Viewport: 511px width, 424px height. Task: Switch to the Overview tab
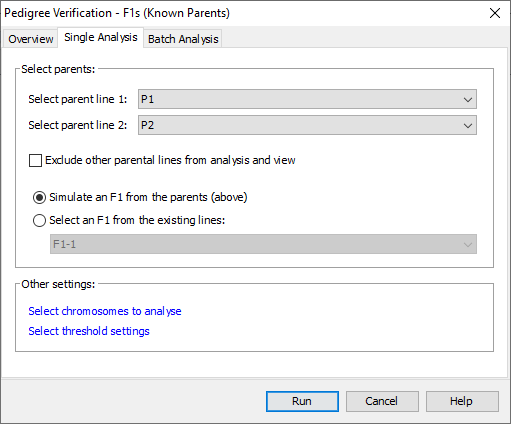tap(31, 39)
